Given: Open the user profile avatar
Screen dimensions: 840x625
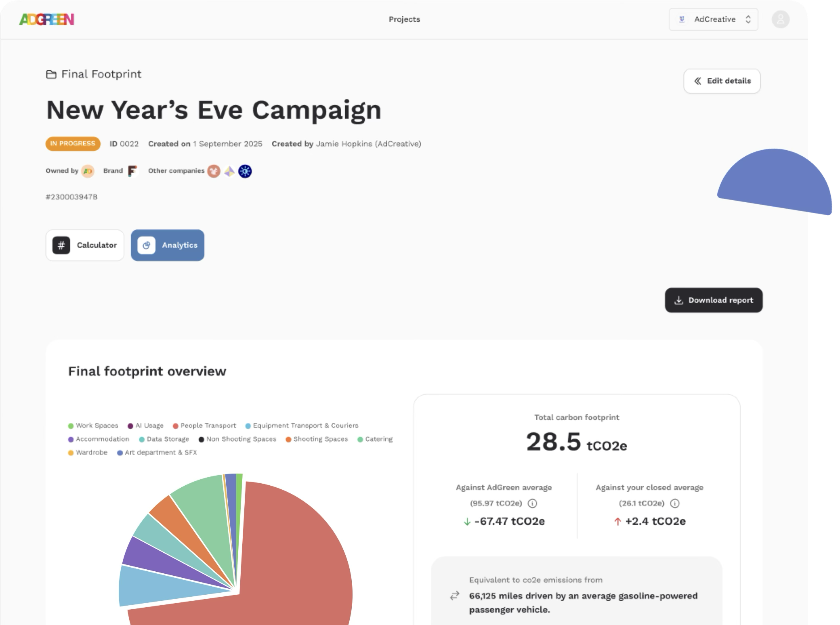Looking at the screenshot, I should click(780, 19).
